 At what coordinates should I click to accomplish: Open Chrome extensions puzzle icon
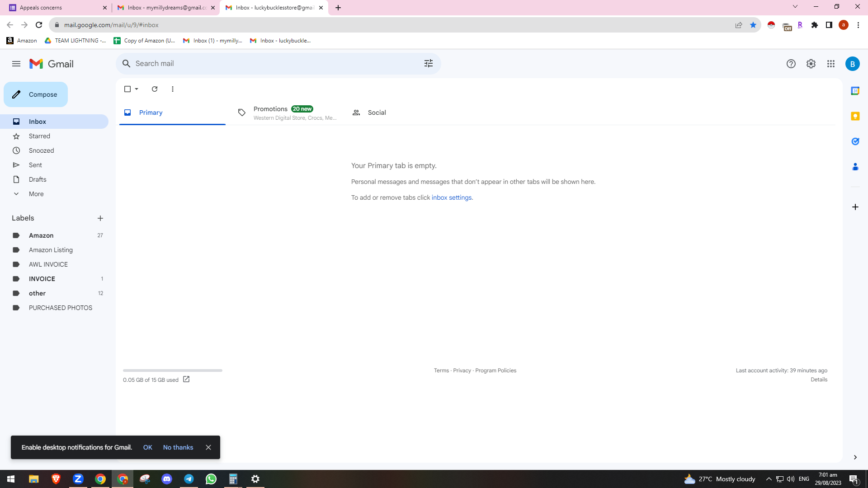815,25
